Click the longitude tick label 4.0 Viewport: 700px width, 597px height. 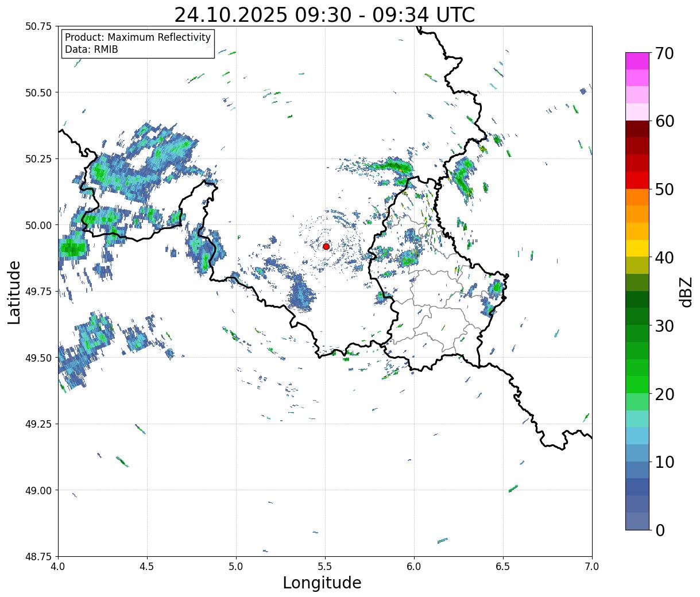coord(58,567)
